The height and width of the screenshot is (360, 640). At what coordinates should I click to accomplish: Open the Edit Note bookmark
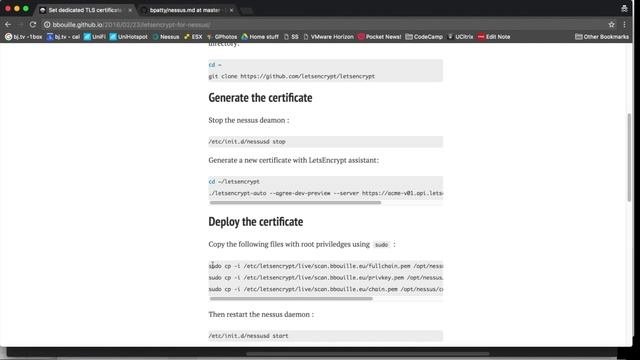[x=494, y=37]
